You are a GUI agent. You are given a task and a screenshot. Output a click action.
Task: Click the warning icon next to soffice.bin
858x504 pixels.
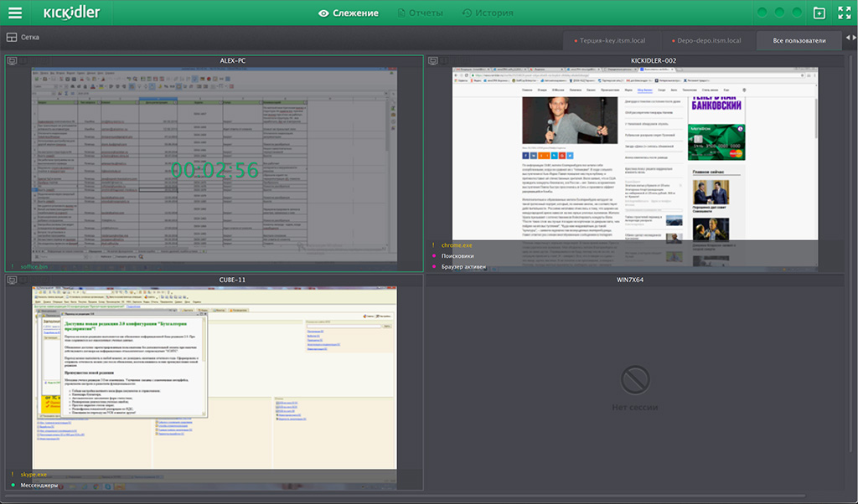click(13, 267)
